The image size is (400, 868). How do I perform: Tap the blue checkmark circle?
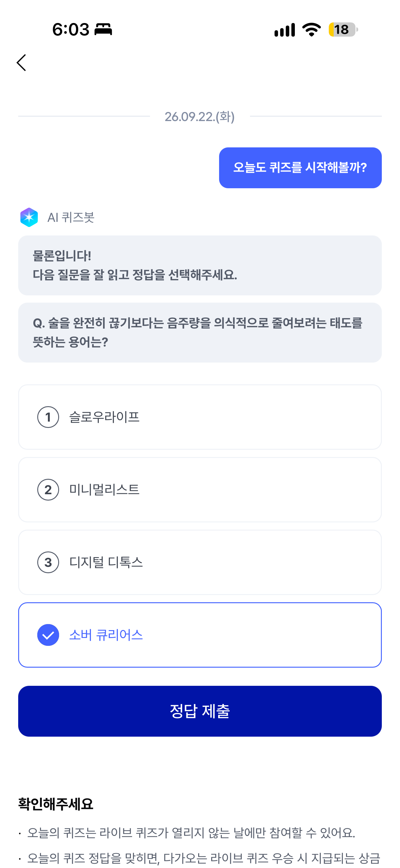click(x=48, y=635)
